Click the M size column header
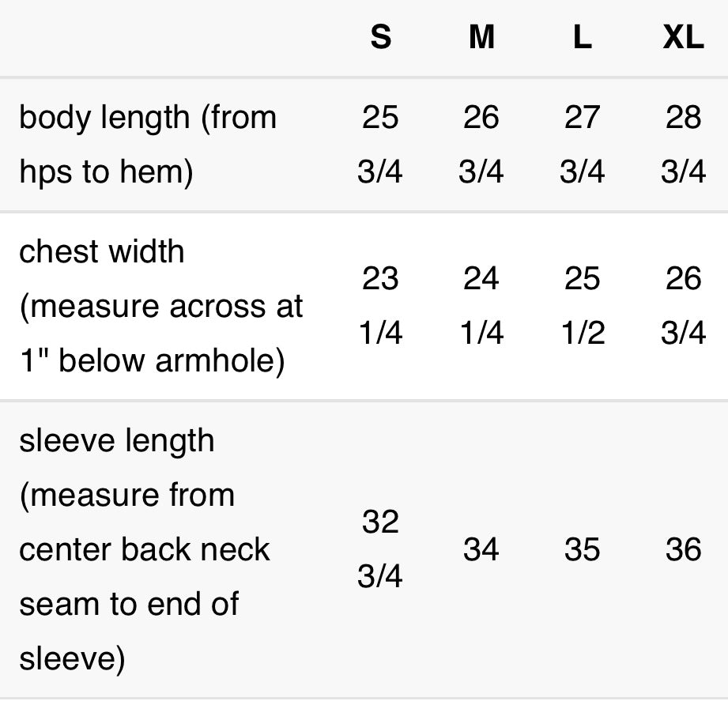This screenshot has width=728, height=720. coord(481,38)
